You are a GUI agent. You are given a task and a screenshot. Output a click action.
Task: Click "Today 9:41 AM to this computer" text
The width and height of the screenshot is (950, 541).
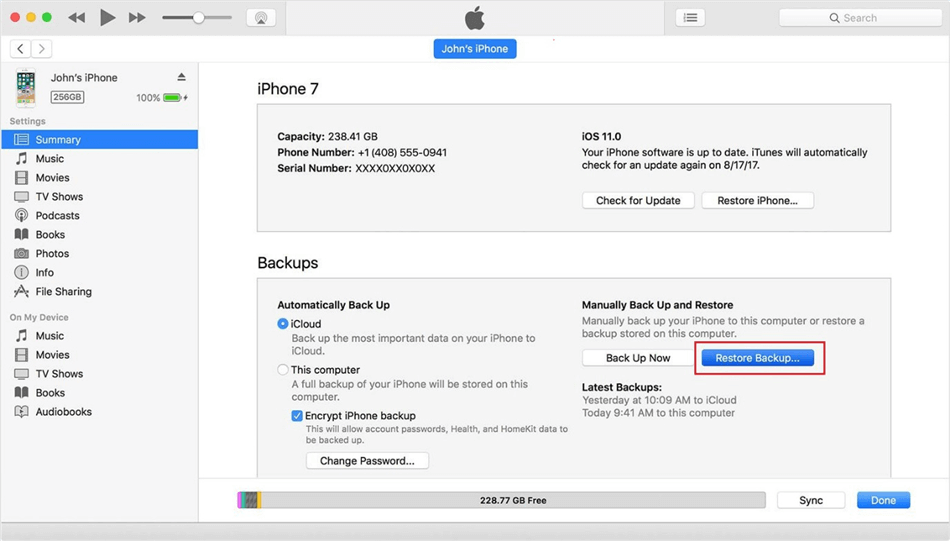coord(658,413)
